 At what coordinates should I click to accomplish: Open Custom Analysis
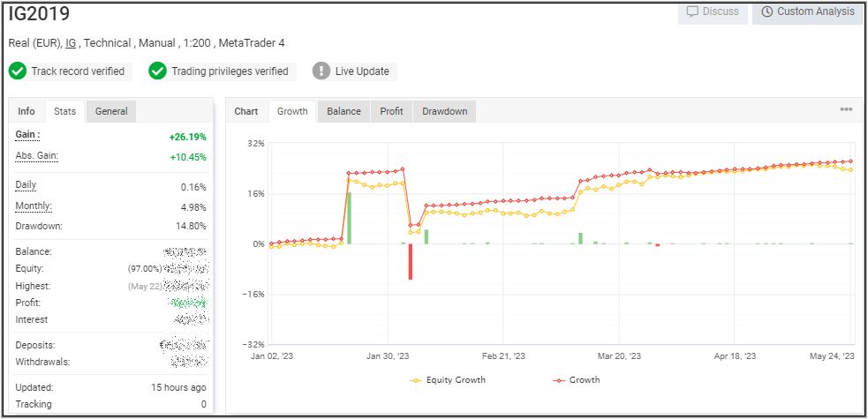808,12
